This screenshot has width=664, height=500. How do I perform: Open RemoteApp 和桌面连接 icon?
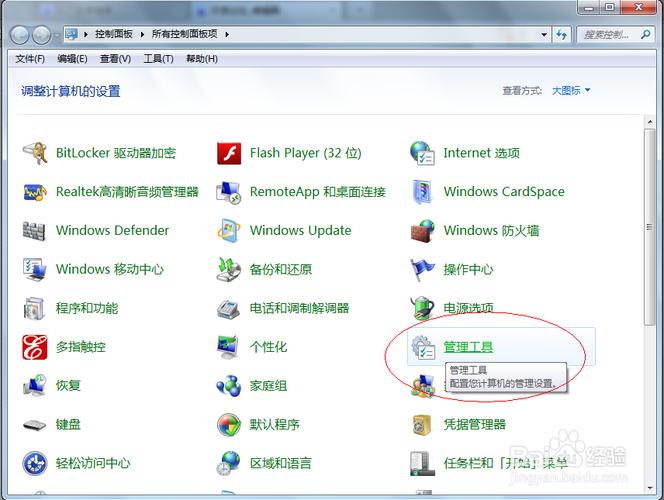(229, 192)
